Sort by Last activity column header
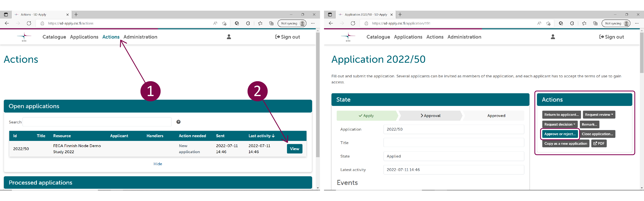This screenshot has width=644, height=201. coord(261,136)
